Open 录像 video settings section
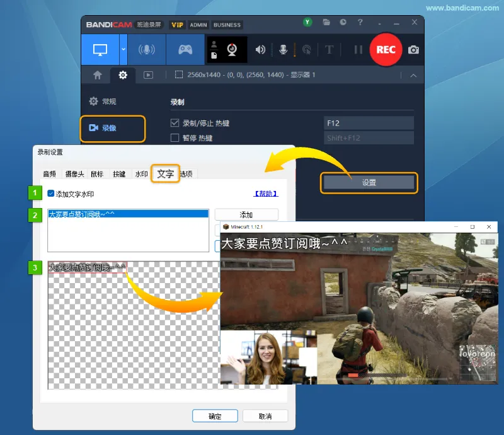This screenshot has height=435, width=504. [113, 129]
